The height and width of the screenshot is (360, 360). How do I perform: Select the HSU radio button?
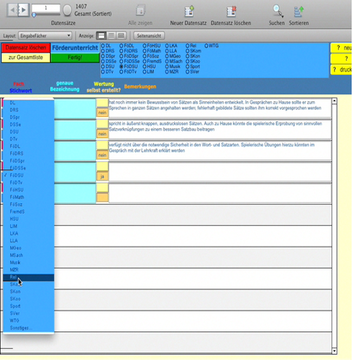pyautogui.click(x=144, y=66)
